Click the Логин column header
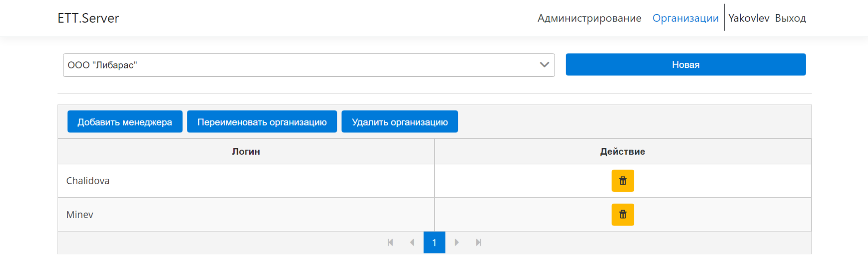 pos(246,151)
